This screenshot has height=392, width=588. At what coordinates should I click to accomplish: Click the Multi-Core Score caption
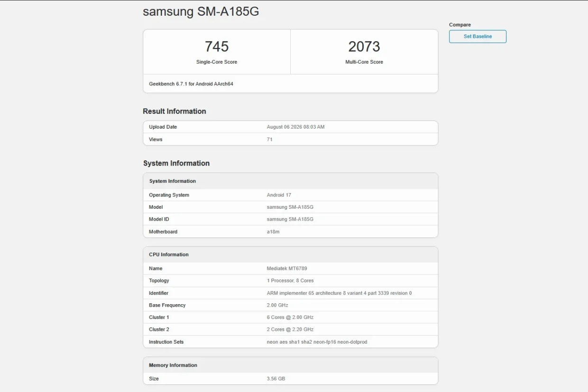point(364,62)
